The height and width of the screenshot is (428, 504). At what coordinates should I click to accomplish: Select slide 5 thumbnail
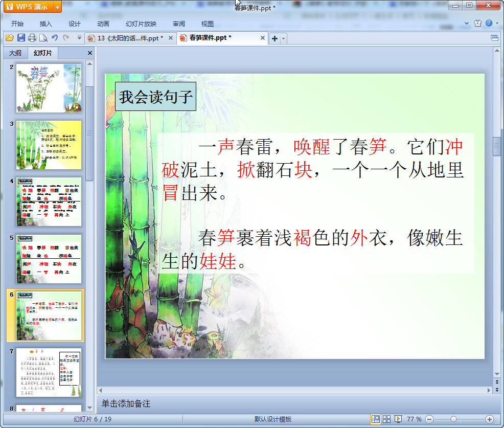[49, 259]
